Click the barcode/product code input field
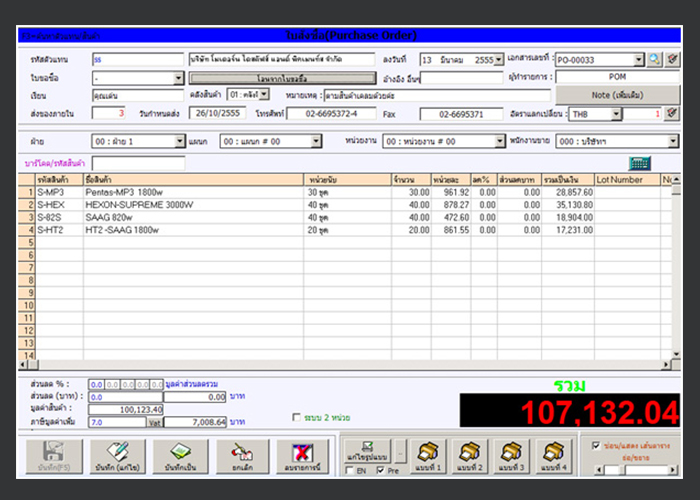 coord(138,163)
